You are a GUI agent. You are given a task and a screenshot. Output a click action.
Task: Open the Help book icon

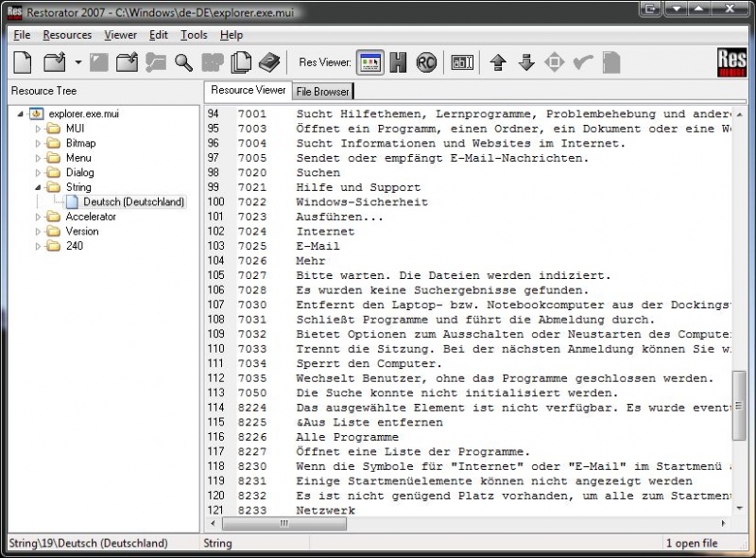click(269, 62)
